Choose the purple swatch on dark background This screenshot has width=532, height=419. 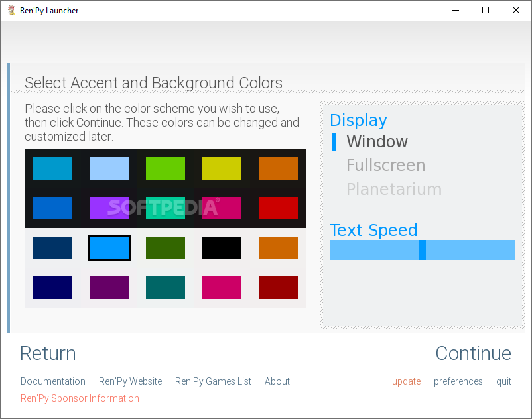(x=109, y=208)
